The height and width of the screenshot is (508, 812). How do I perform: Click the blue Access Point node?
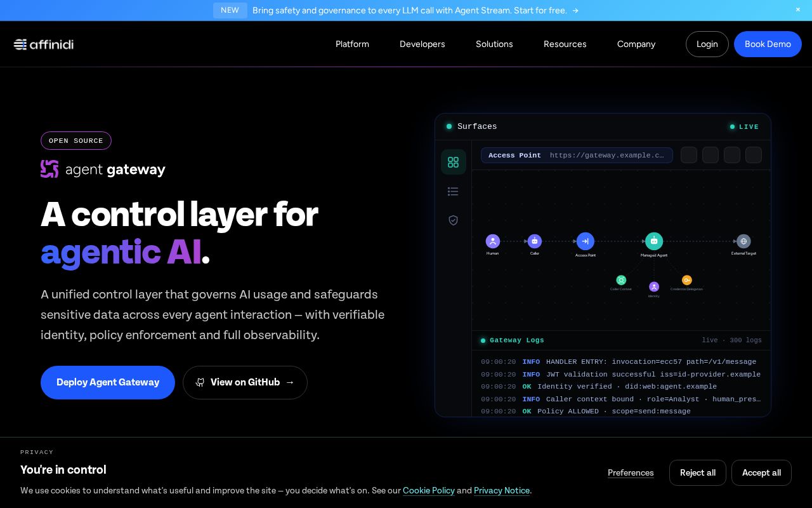[x=586, y=241]
